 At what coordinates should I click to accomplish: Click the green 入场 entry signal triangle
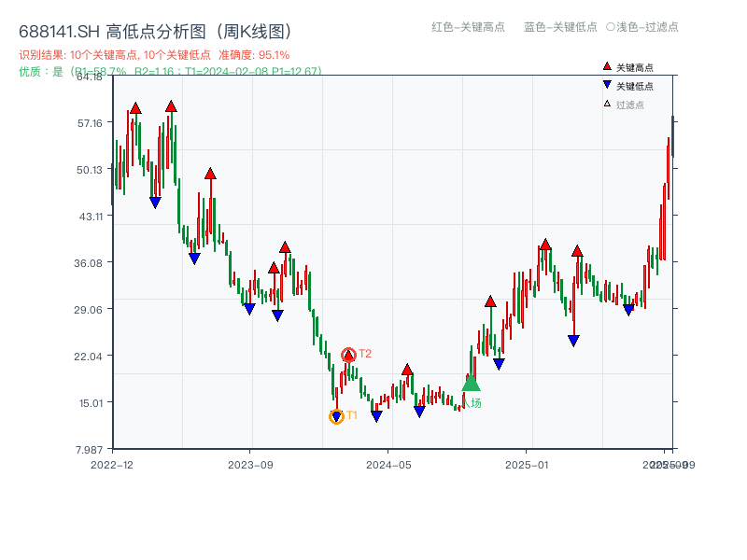pyautogui.click(x=472, y=385)
